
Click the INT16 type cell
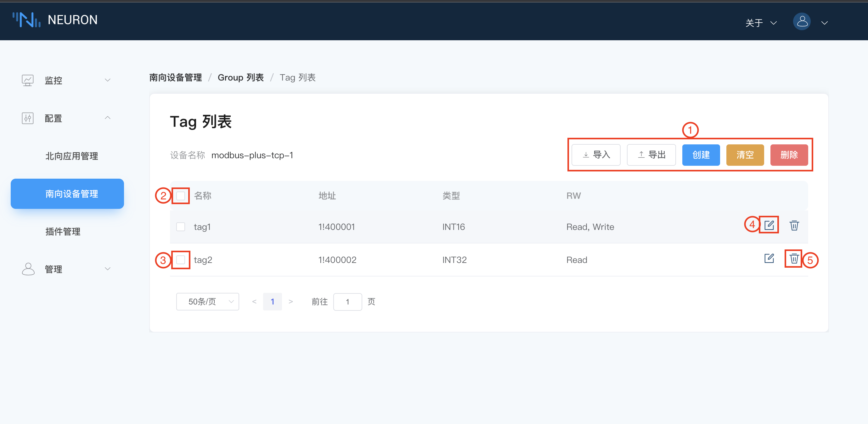click(454, 227)
